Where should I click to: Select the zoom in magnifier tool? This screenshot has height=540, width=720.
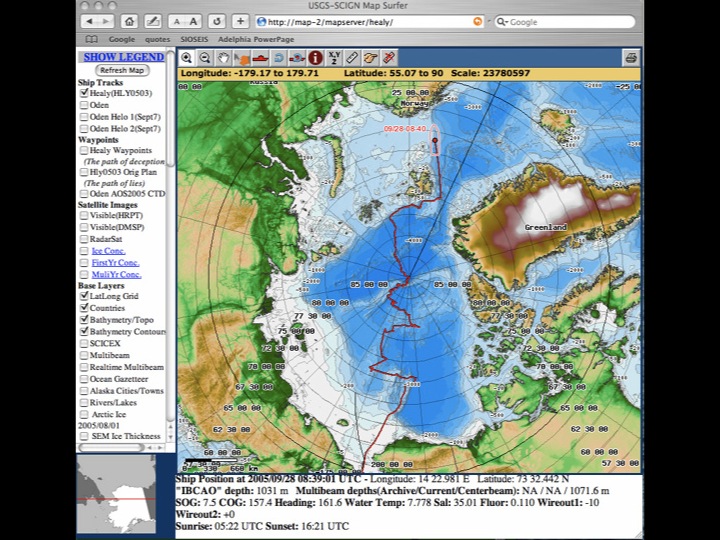(186, 58)
